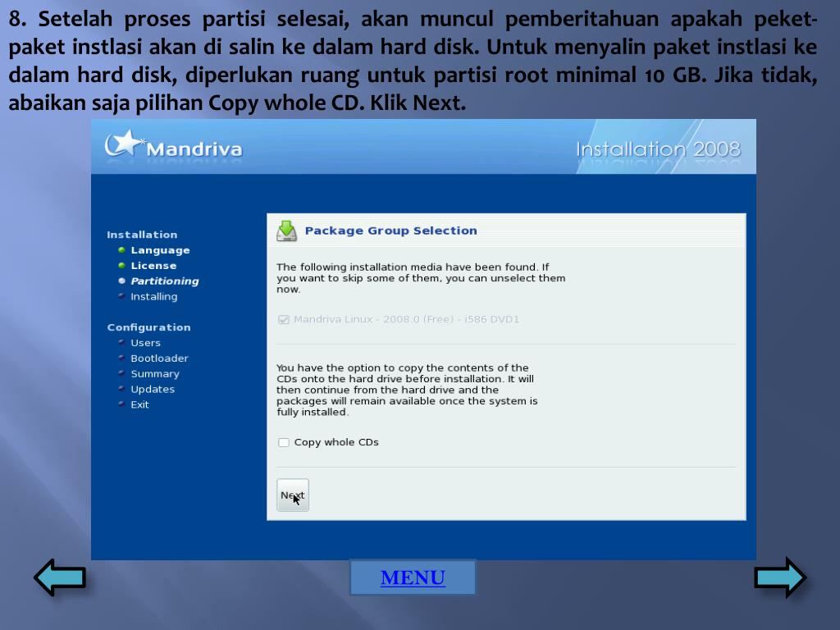The width and height of the screenshot is (840, 630).
Task: Select the Exit step in sidebar
Action: pyautogui.click(x=139, y=405)
